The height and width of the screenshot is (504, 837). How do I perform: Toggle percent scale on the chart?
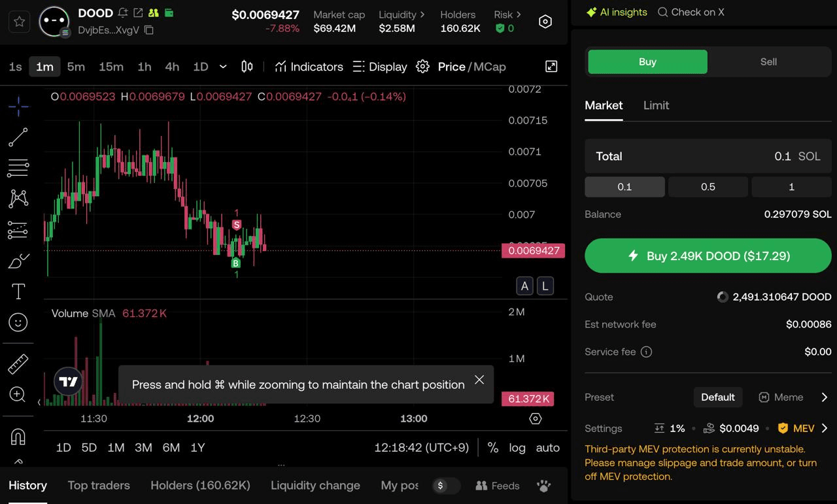493,448
